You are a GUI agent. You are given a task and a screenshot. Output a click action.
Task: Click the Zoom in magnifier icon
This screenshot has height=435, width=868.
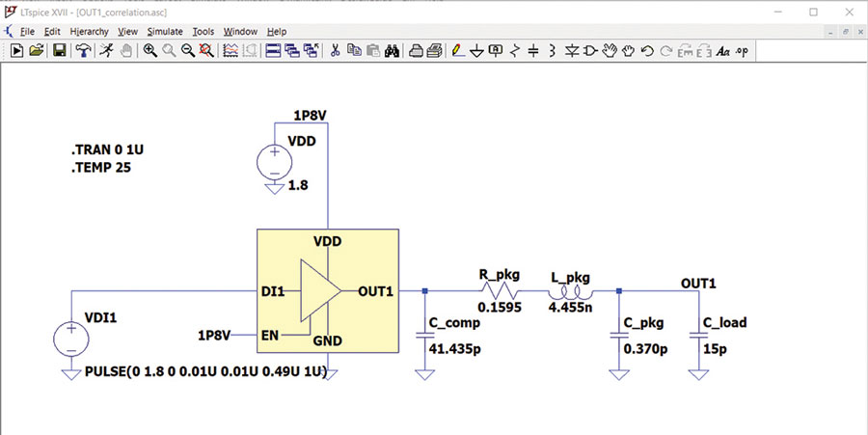coord(150,51)
